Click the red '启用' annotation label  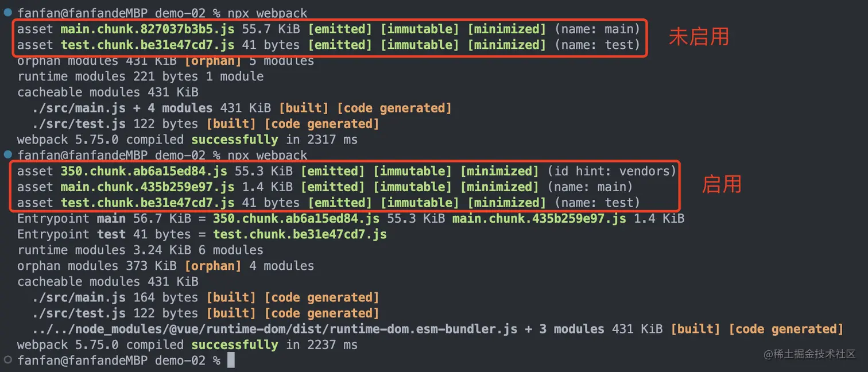coord(722,184)
